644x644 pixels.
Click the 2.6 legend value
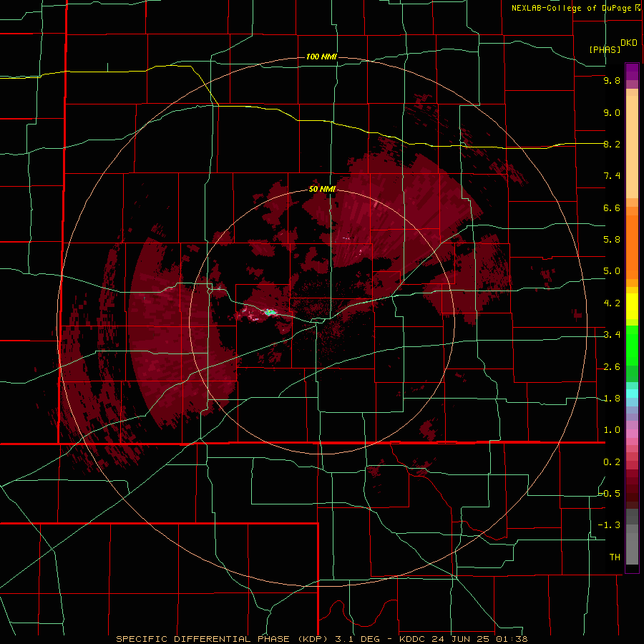(612, 367)
